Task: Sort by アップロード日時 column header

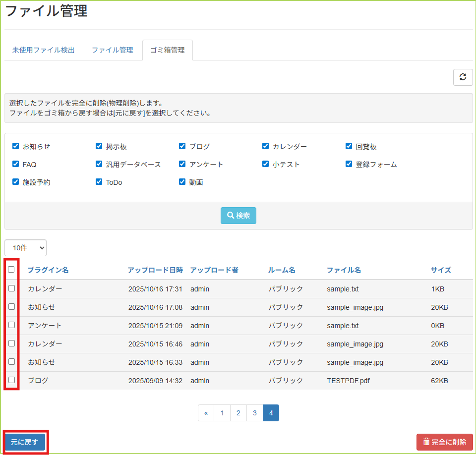Action: (x=155, y=270)
